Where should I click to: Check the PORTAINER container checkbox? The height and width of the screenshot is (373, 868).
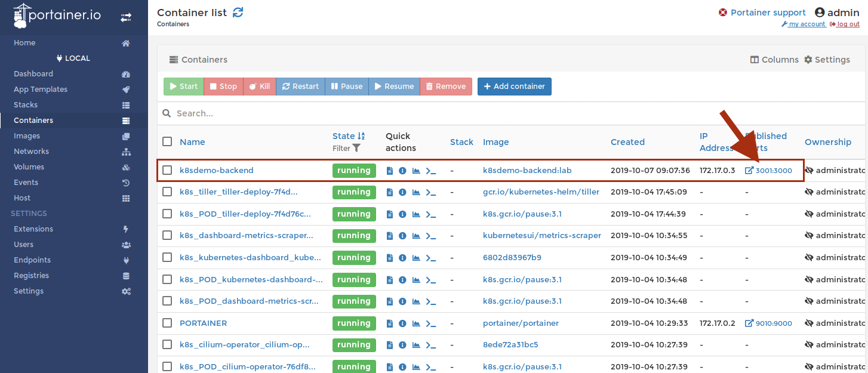(168, 323)
